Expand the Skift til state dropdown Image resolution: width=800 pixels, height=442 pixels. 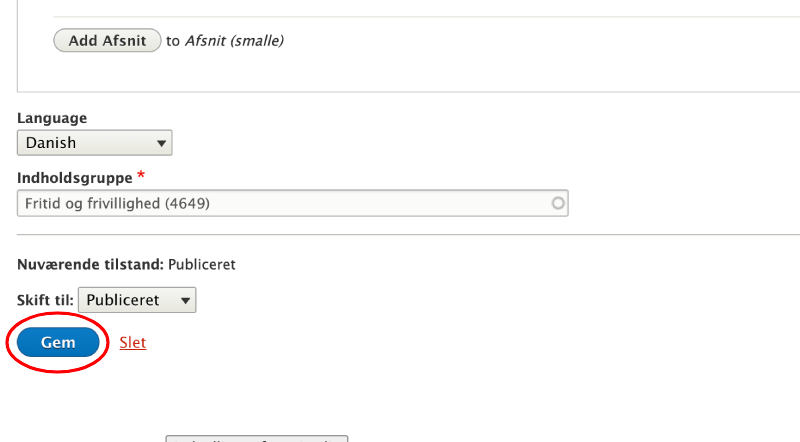[x=137, y=300]
